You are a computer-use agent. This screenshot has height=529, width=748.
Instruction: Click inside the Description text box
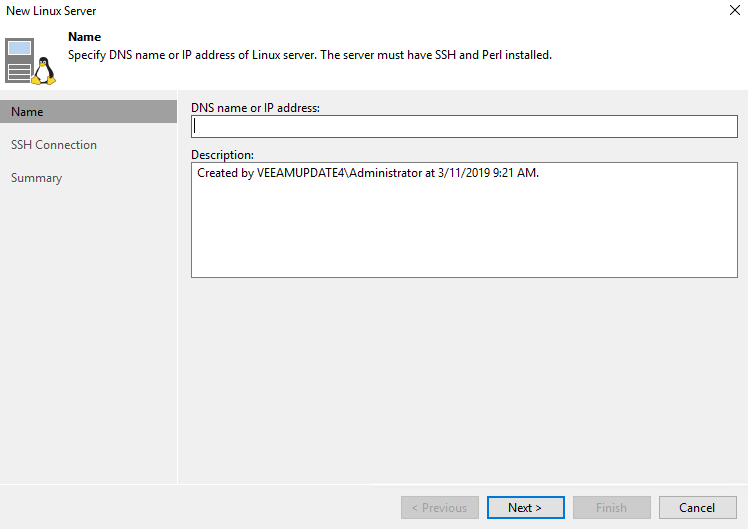[x=464, y=220]
